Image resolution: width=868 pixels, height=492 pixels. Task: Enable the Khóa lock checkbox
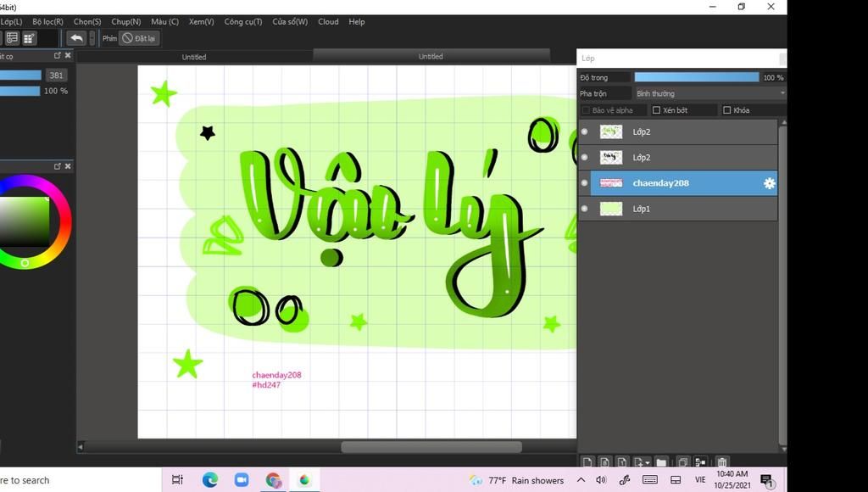(726, 110)
